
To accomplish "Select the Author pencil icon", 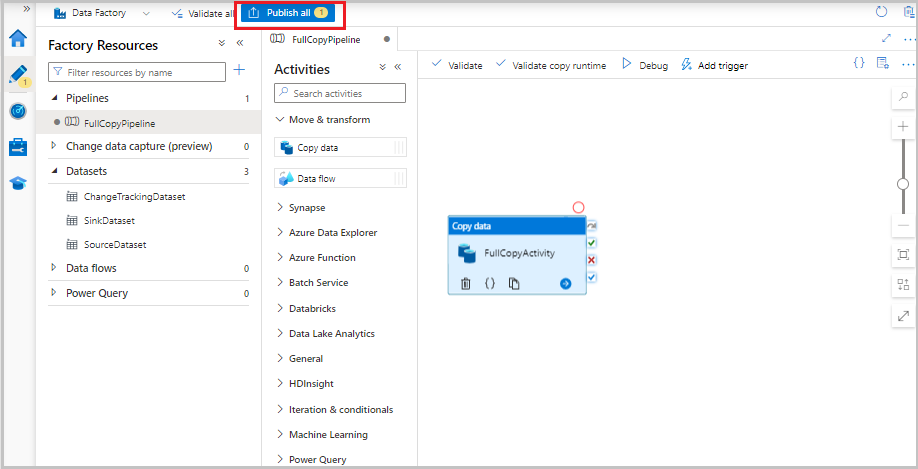I will pos(18,74).
